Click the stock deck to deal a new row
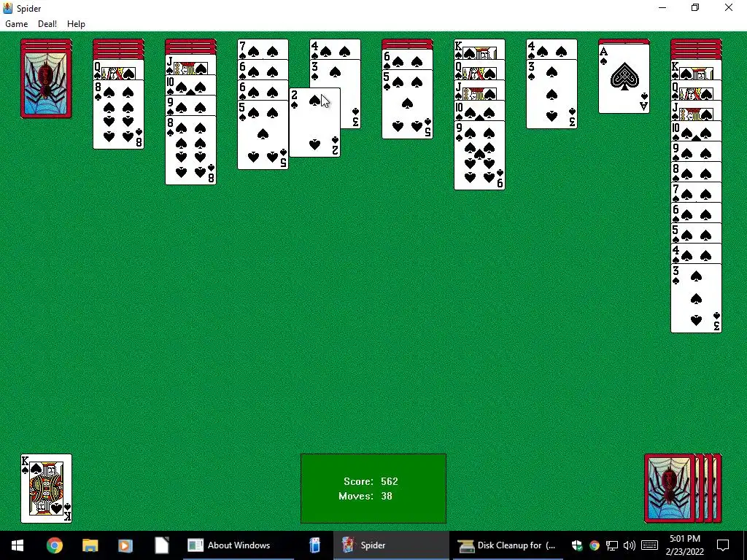Screen dimensions: 747x560 (x=683, y=489)
